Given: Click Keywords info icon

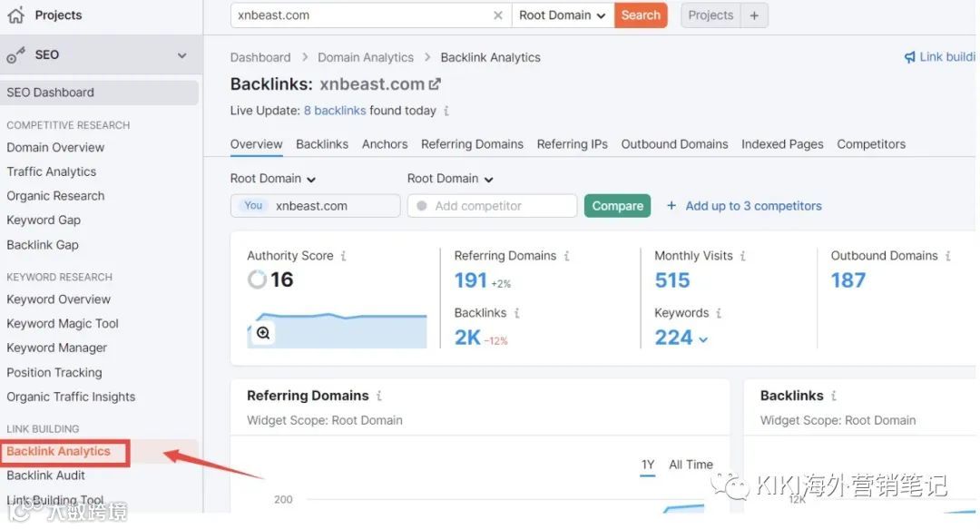Looking at the screenshot, I should [719, 313].
